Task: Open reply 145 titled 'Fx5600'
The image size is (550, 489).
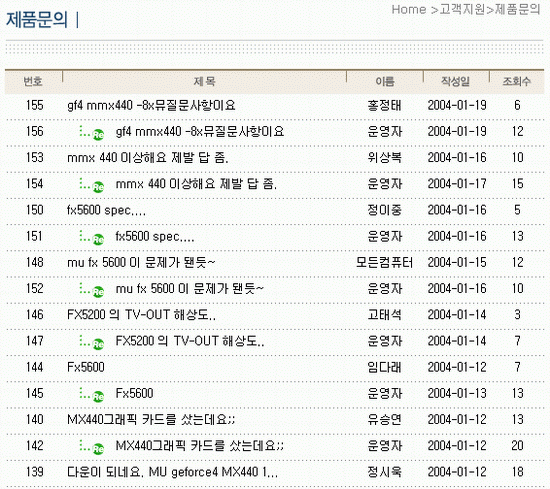Action: [135, 393]
